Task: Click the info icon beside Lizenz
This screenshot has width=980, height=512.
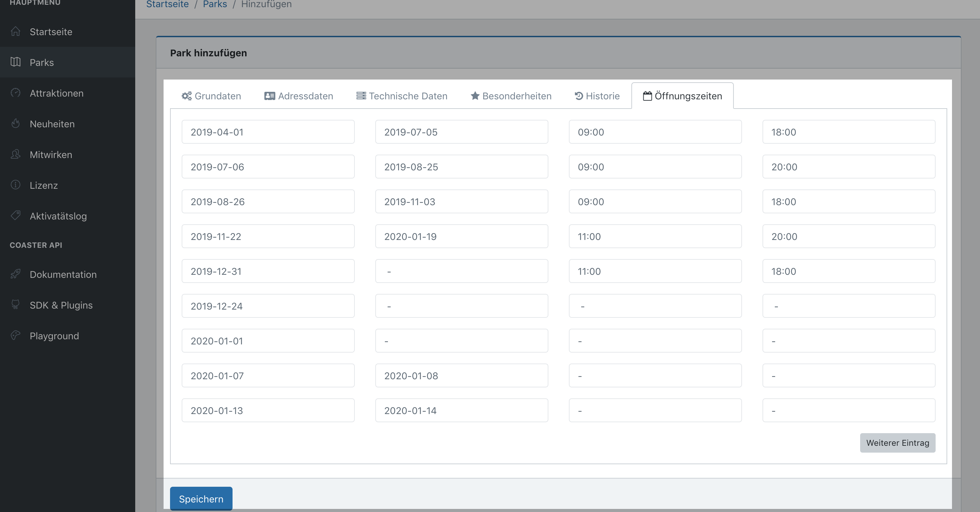Action: [x=16, y=185]
